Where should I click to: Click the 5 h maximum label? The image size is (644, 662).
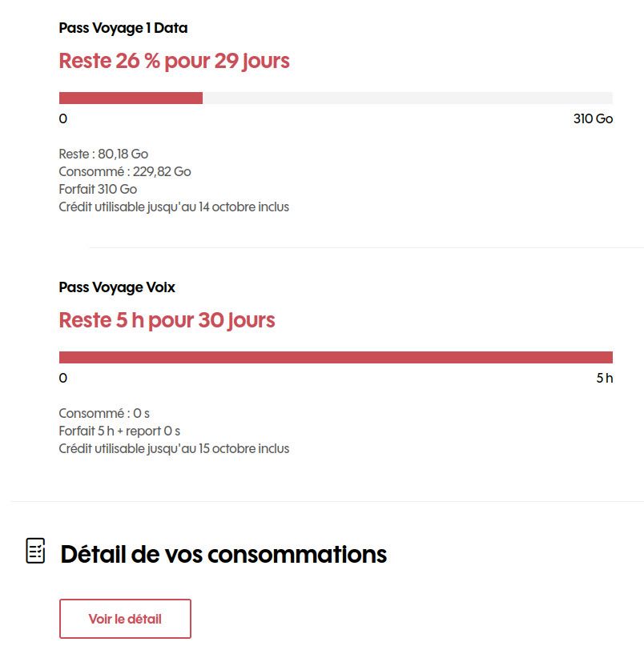click(x=604, y=379)
